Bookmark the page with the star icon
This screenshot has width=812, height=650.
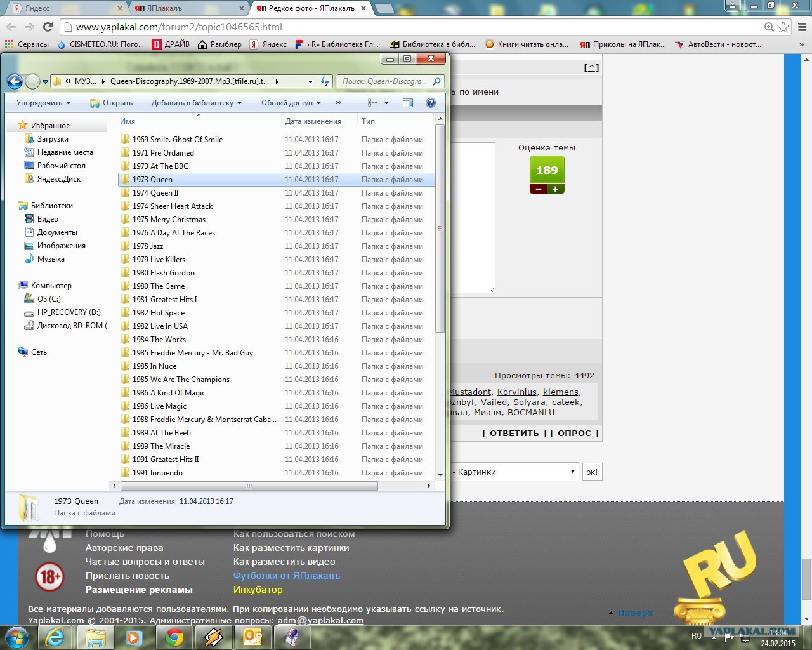pyautogui.click(x=783, y=27)
